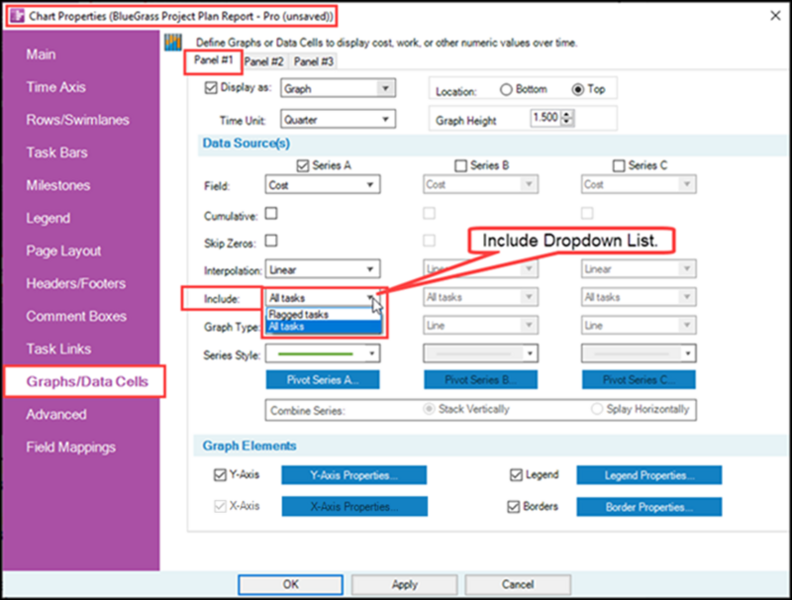
Task: Open Series C Graph Type Line dropdown
Action: [x=638, y=325]
